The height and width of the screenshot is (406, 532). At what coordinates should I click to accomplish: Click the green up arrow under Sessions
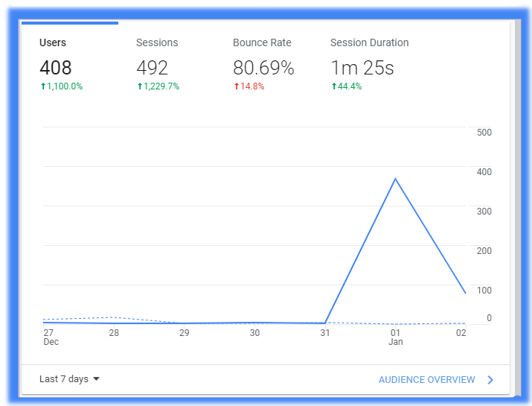point(140,86)
